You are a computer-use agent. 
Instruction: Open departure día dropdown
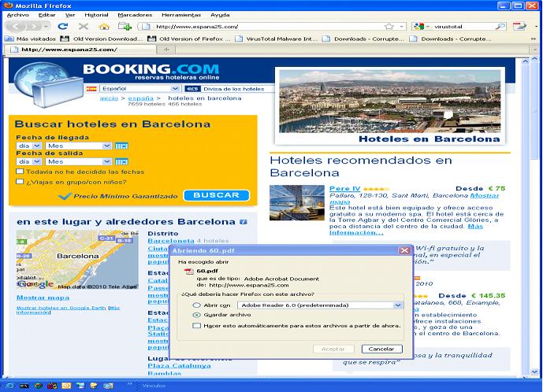coord(29,161)
